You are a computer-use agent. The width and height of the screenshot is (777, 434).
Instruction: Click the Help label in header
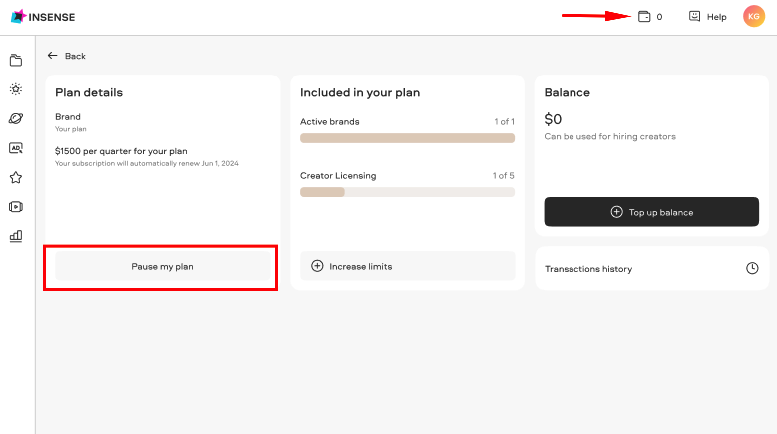click(717, 17)
